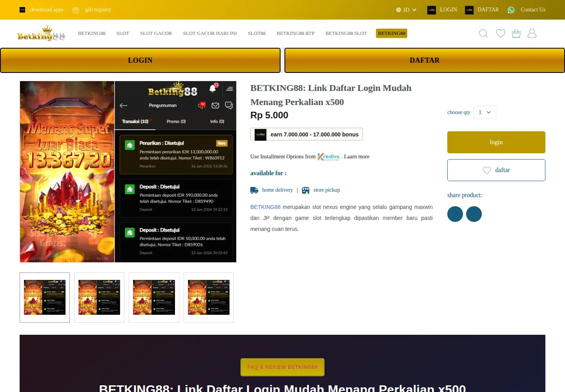Open the SLOT menu item
Viewport: 565px width, 392px height.
tap(123, 33)
